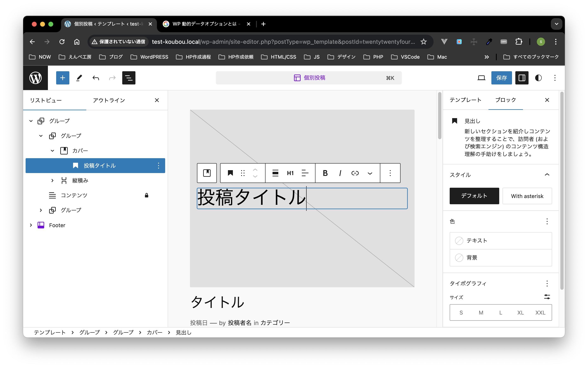The height and width of the screenshot is (368, 588).
Task: Toggle the settings sidebar panel button
Action: [x=522, y=78]
